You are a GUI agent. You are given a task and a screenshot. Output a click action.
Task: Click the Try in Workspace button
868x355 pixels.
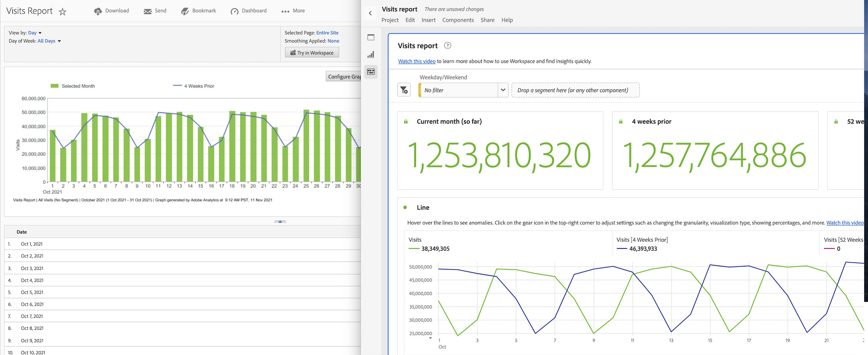[312, 53]
